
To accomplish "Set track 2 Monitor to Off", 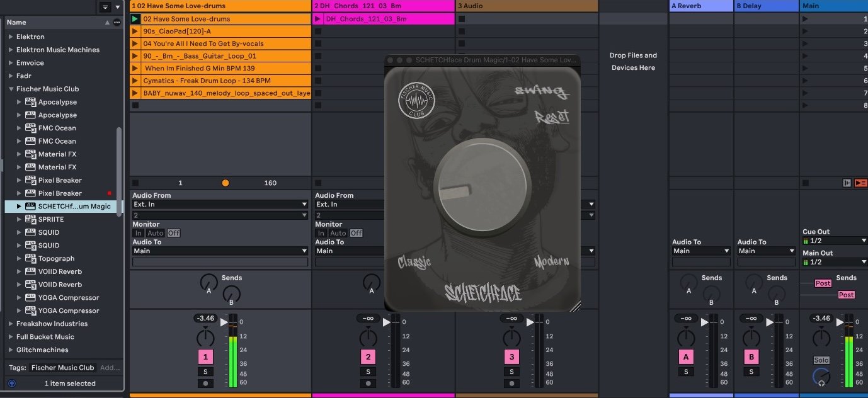I will [x=357, y=233].
